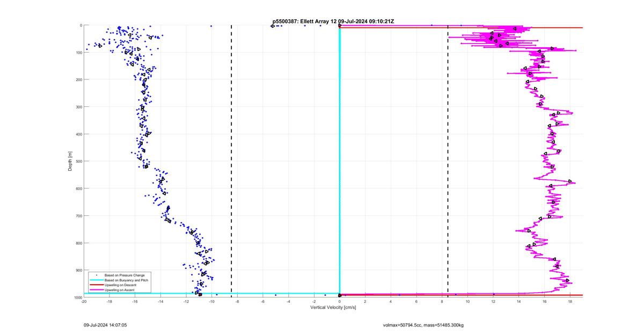Viewport: 644px width, 334px height.
Task: Click the red line sample in the legend
Action: 96,285
